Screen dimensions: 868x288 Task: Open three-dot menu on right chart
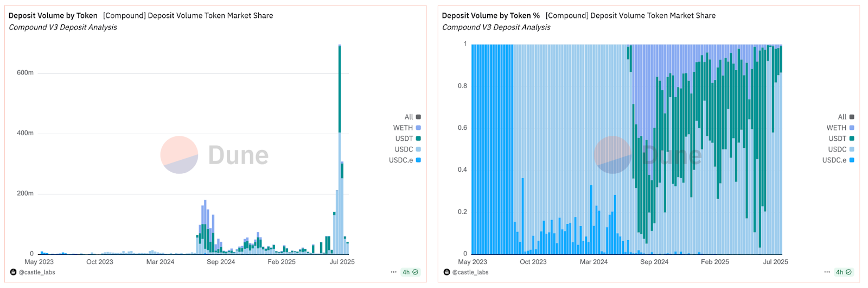(827, 272)
